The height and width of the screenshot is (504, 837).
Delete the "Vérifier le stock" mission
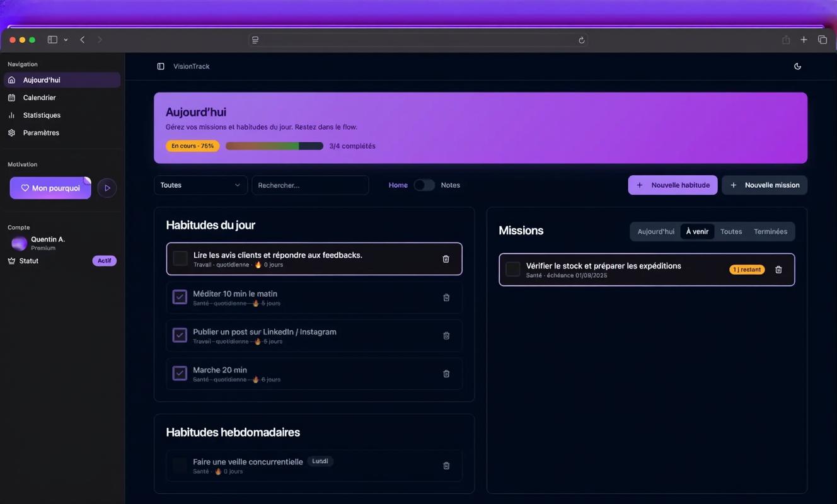pyautogui.click(x=778, y=270)
